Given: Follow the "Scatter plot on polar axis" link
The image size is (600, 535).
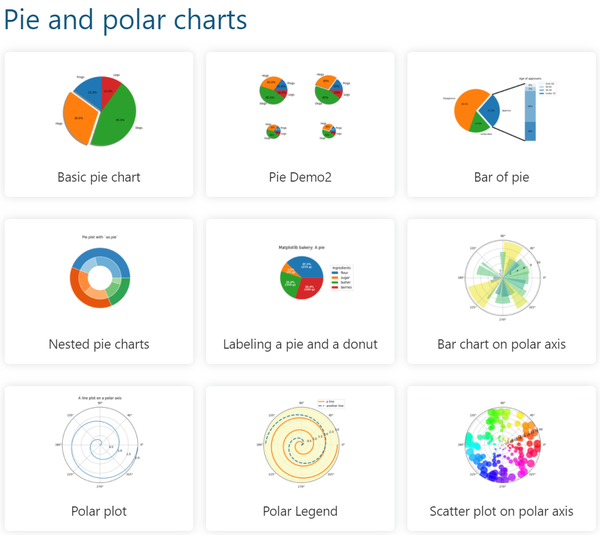Looking at the screenshot, I should click(501, 511).
